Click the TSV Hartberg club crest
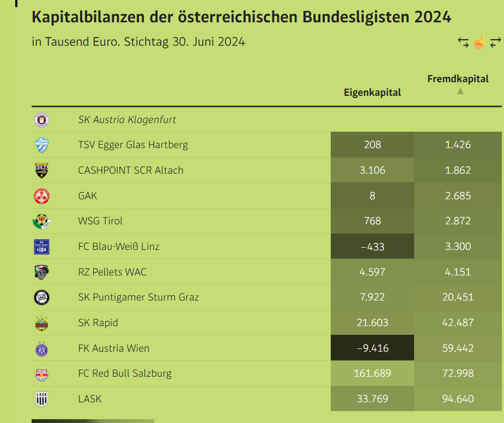This screenshot has width=504, height=423. click(x=42, y=145)
